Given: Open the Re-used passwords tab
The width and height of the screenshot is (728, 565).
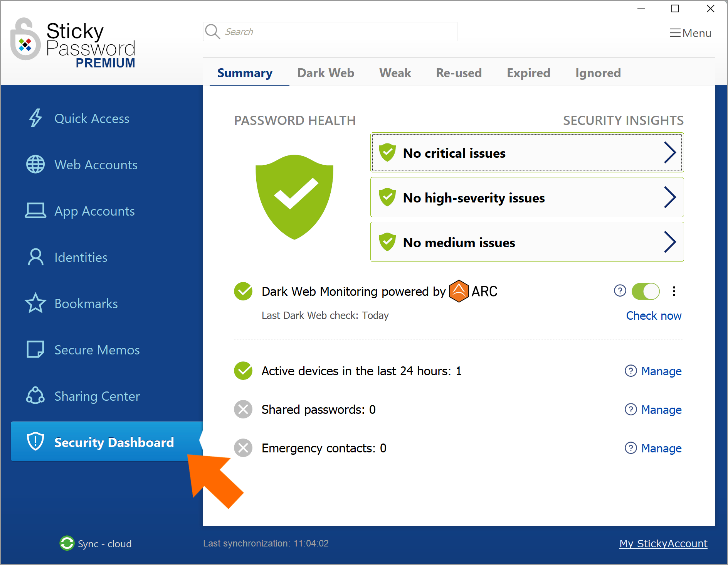Looking at the screenshot, I should coord(459,73).
